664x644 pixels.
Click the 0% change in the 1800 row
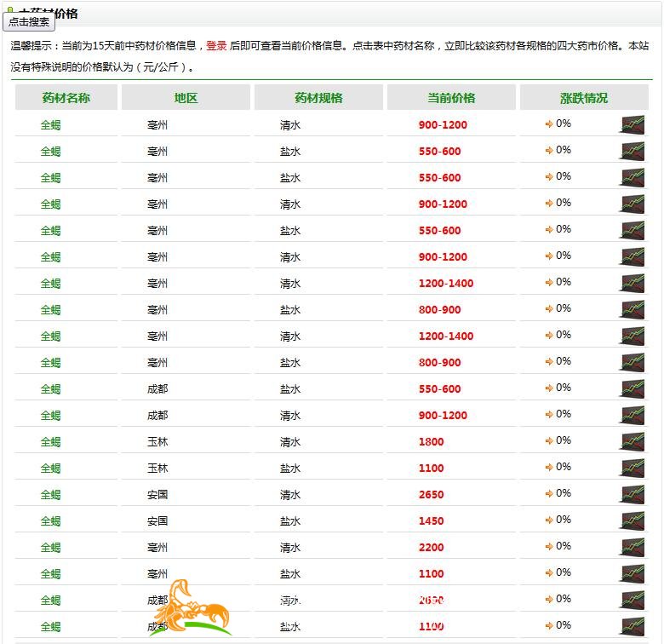[564, 440]
